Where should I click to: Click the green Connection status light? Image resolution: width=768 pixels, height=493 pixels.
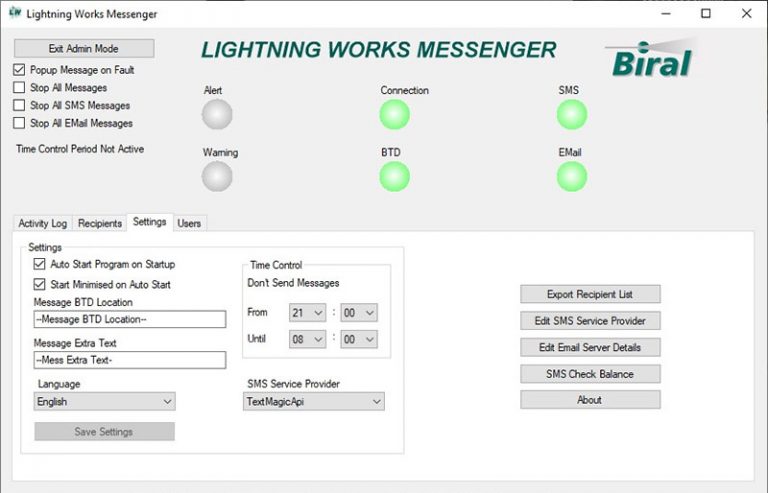point(394,115)
